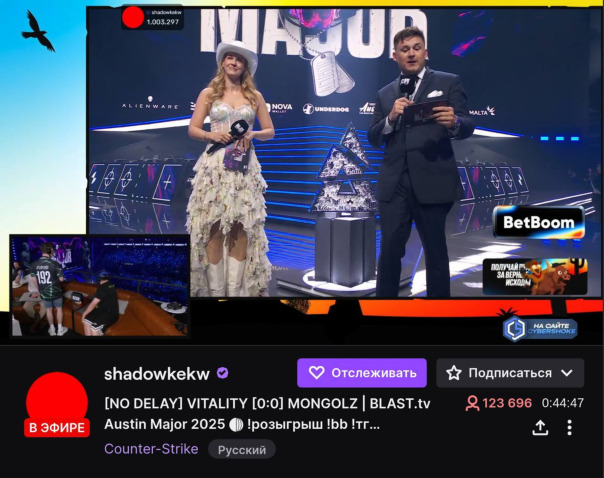This screenshot has height=478, width=604.
Task: Click the BetBoom sponsor banner in stream
Action: [x=539, y=222]
